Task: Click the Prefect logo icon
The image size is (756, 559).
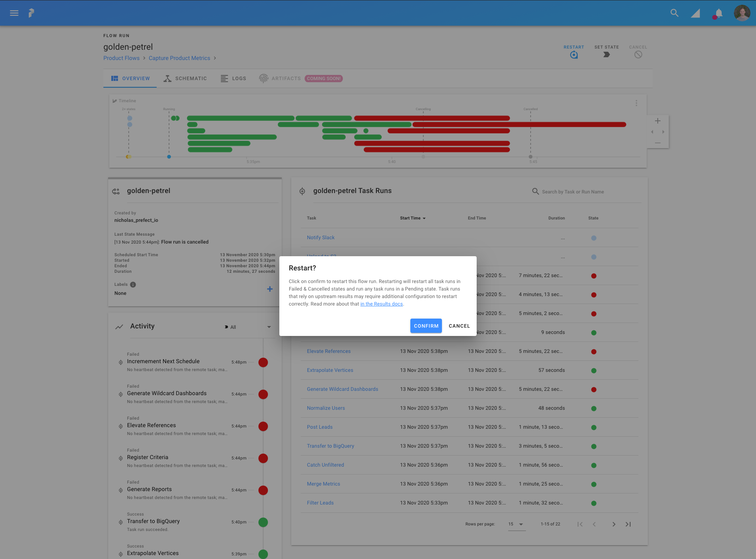Action: [32, 13]
